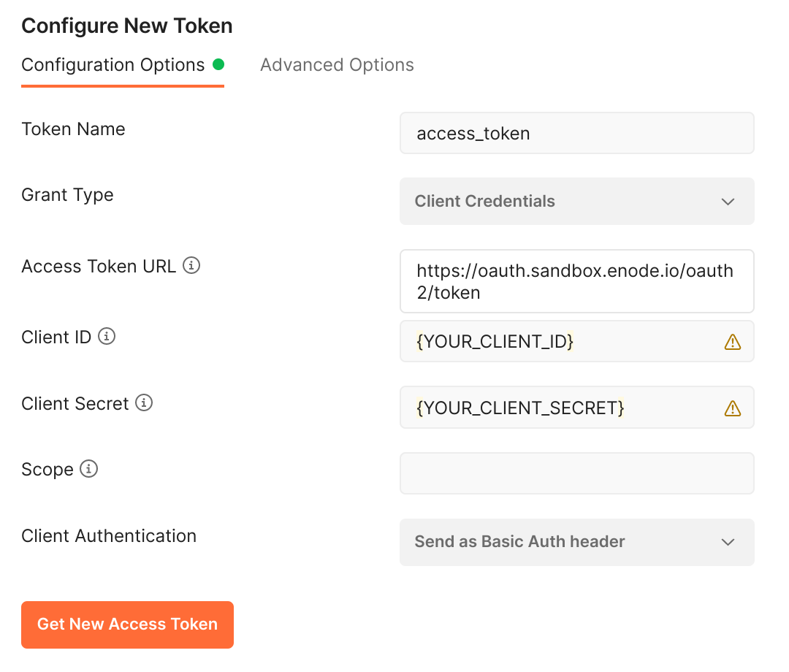The image size is (789, 672).
Task: Click chevron arrow on Grant Type dropdown
Action: click(x=728, y=202)
